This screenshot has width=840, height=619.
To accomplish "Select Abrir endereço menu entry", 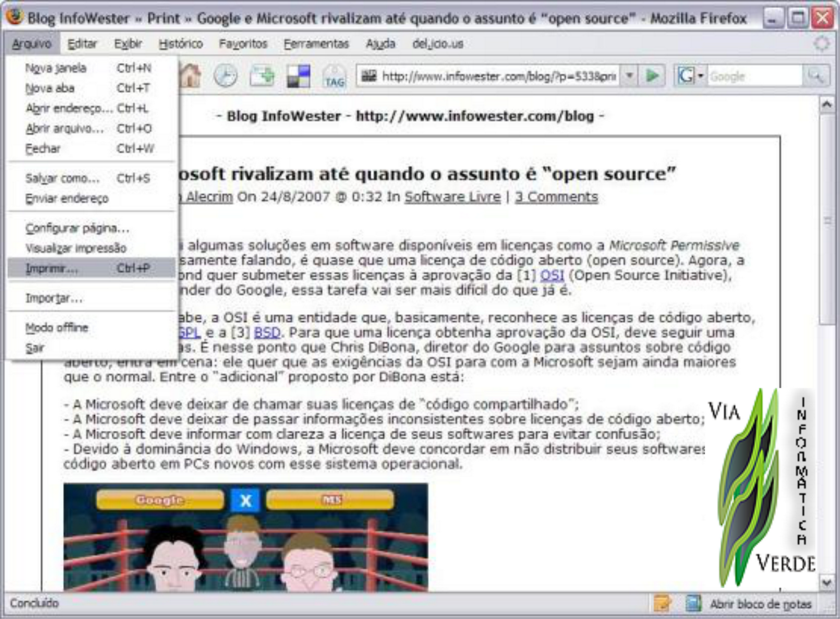I will coord(92,108).
